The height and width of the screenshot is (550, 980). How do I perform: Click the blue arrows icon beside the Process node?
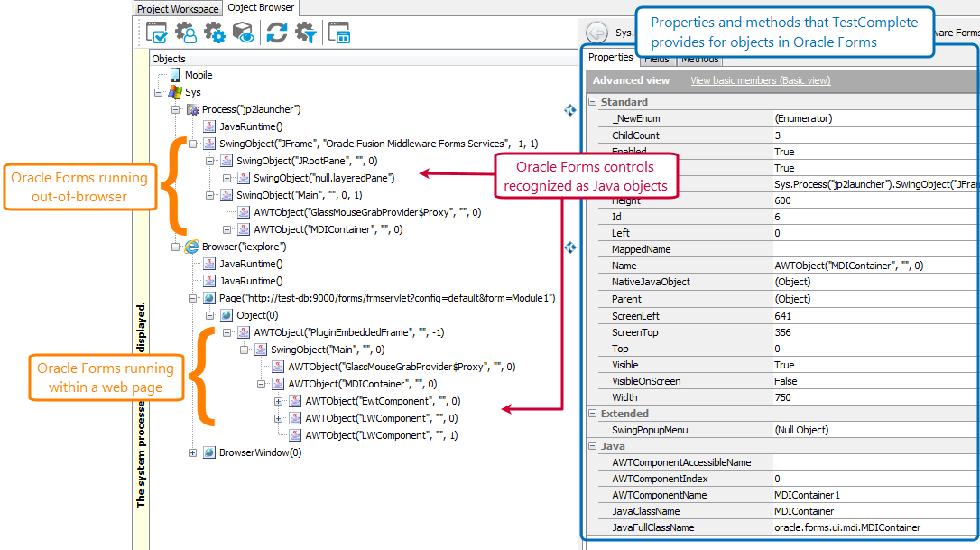click(x=570, y=110)
